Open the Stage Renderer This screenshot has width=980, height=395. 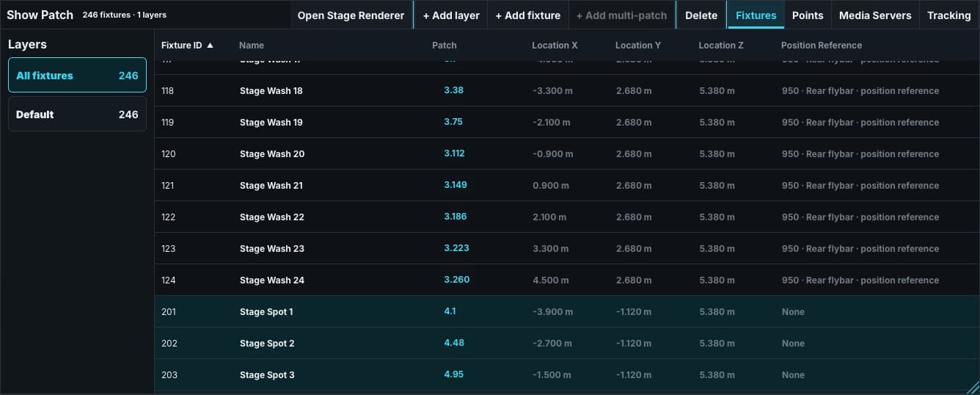(x=351, y=15)
